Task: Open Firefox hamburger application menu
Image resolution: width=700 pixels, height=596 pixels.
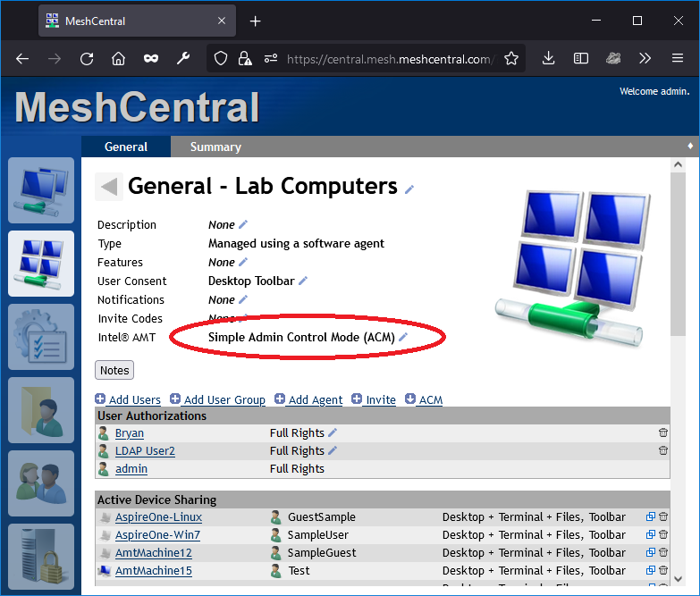Action: [x=677, y=59]
